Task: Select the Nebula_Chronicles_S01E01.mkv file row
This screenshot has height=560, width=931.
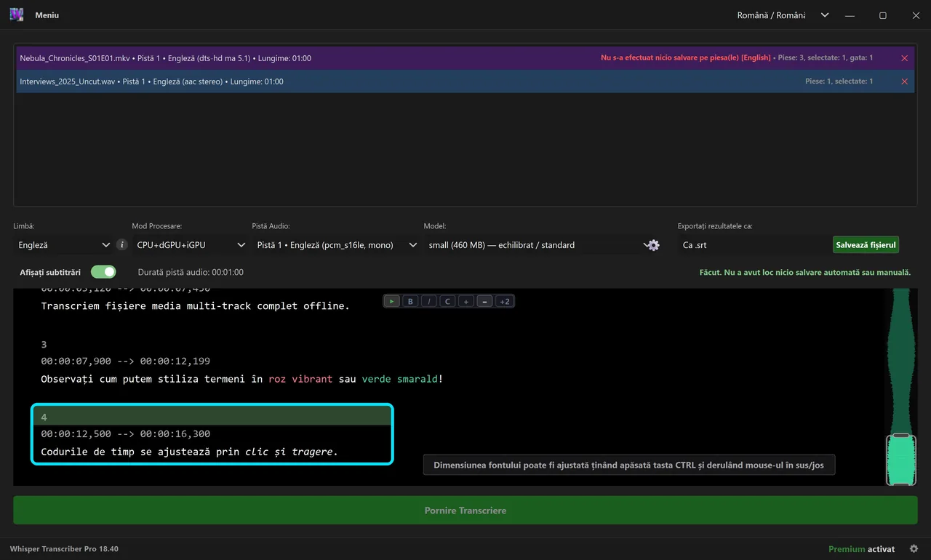Action: click(x=465, y=58)
